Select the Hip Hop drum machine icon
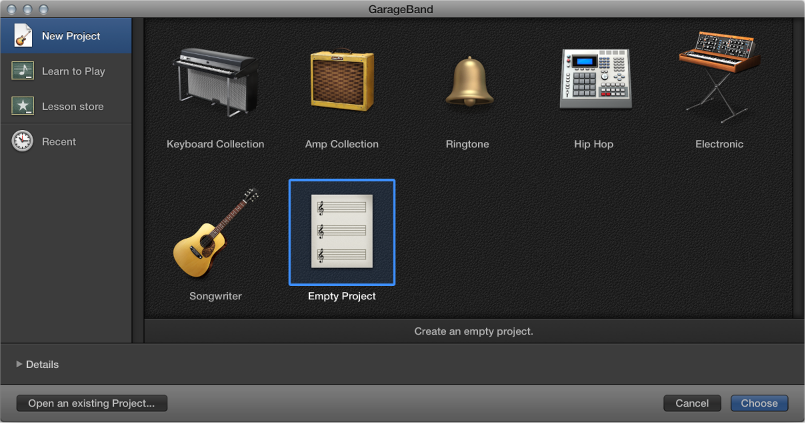This screenshot has width=806, height=424. pyautogui.click(x=595, y=78)
